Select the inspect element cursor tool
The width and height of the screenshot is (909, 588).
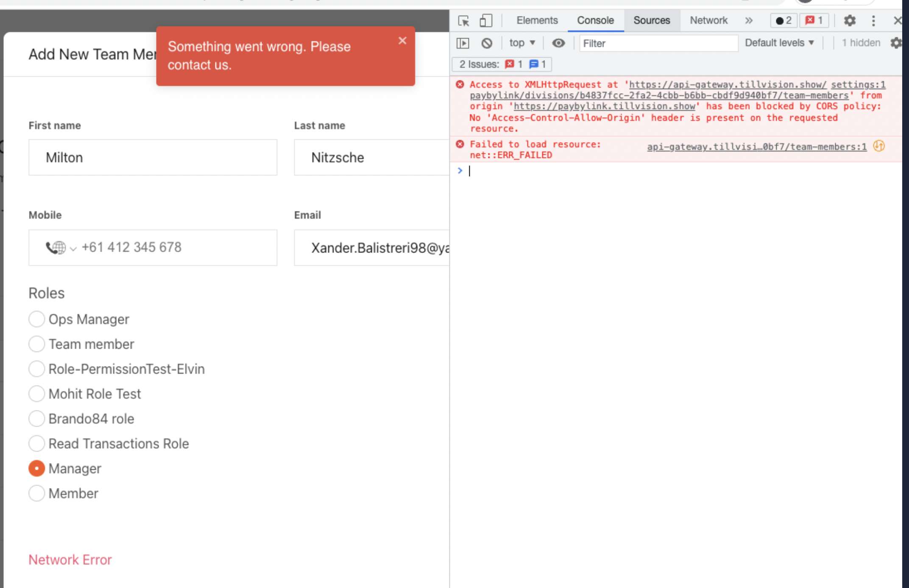(x=464, y=20)
